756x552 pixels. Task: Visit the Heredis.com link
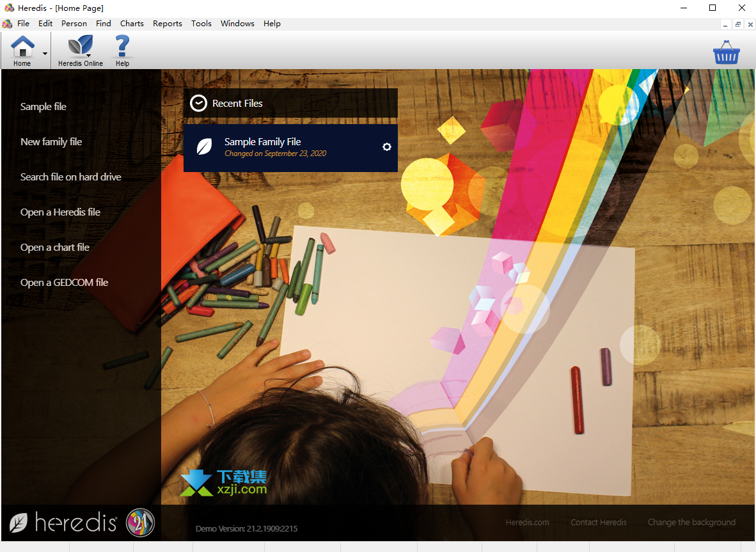[x=528, y=522]
